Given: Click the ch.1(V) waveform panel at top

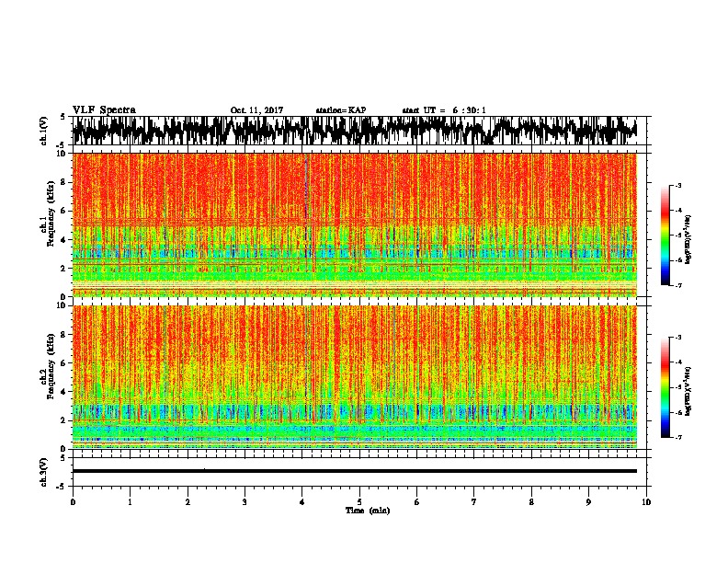Looking at the screenshot, I should point(359,131).
